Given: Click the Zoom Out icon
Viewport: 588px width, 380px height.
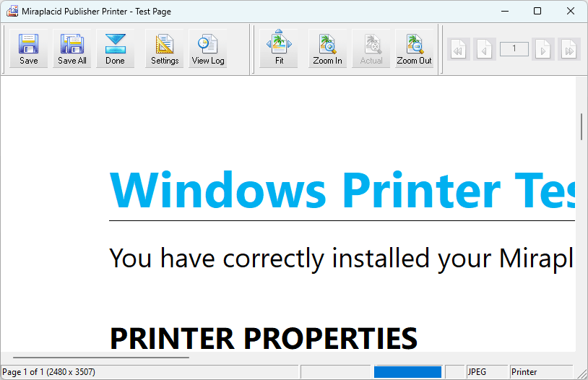Looking at the screenshot, I should click(x=415, y=49).
